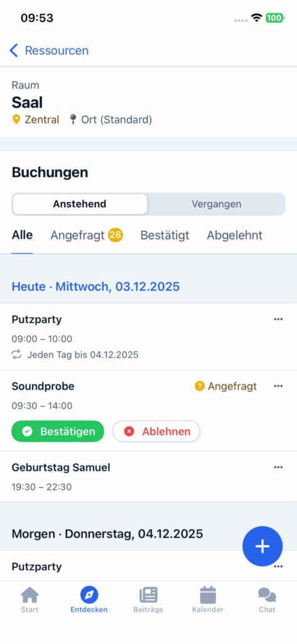Open the Start home icon in bottom bar
Viewport: 297px width, 644px height.
click(x=30, y=595)
